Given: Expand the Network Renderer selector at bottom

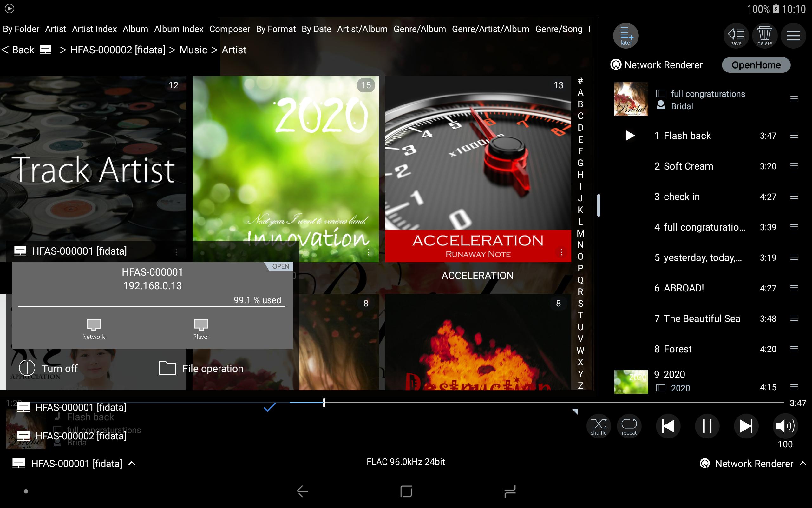Looking at the screenshot, I should pos(753,464).
